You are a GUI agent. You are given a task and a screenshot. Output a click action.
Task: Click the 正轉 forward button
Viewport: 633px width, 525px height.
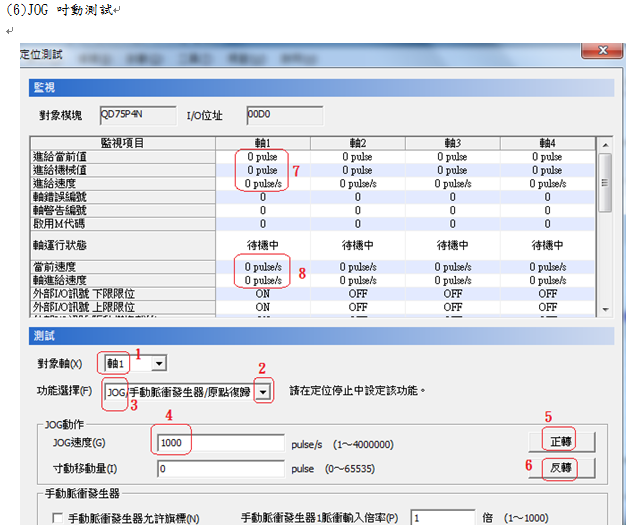(x=569, y=442)
